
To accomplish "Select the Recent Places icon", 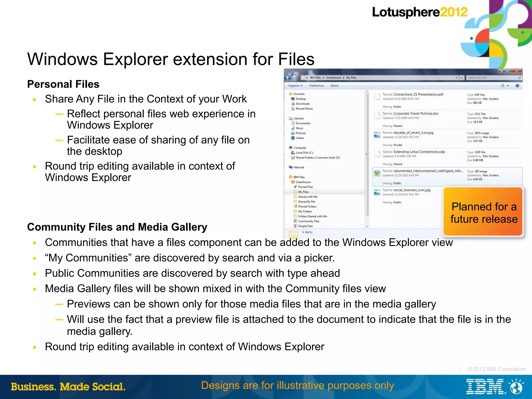I will coord(293,109).
